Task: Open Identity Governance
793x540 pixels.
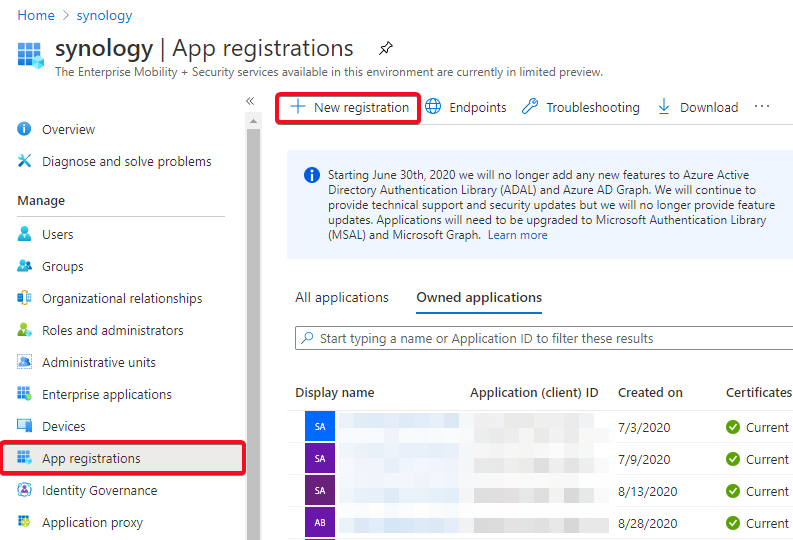Action: tap(100, 490)
